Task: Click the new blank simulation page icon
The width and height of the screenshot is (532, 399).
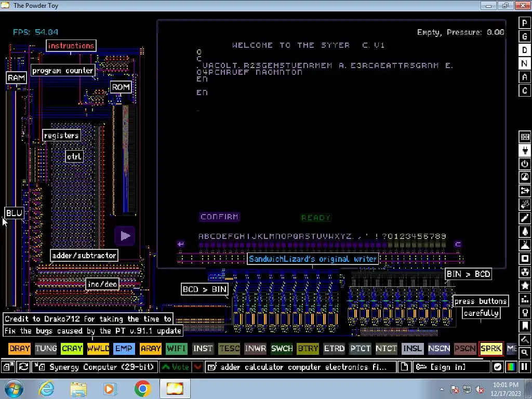Action: (x=404, y=367)
